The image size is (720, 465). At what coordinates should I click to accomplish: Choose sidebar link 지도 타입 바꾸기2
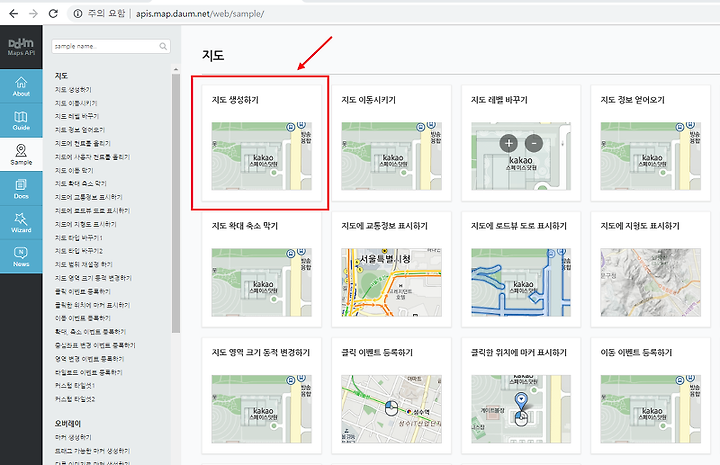pyautogui.click(x=79, y=251)
